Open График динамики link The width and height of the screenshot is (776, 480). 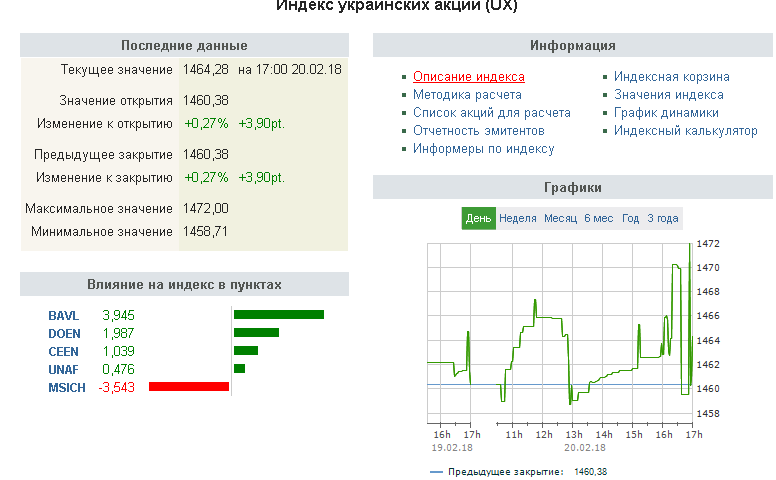[666, 113]
